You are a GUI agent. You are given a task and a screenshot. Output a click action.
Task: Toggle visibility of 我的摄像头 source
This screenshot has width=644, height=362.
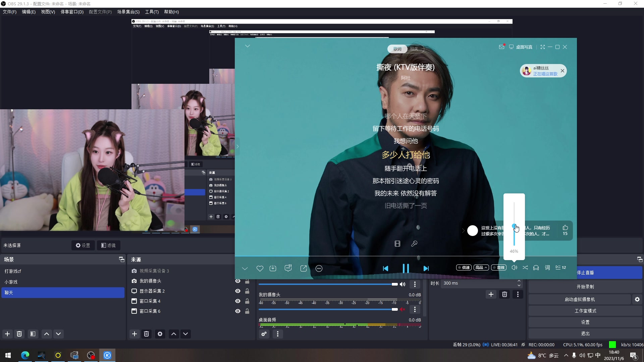(238, 281)
